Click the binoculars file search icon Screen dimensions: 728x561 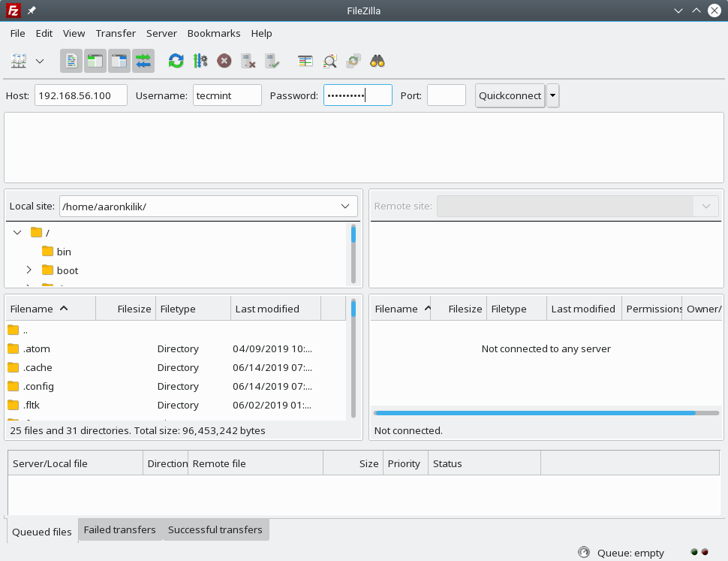point(377,61)
